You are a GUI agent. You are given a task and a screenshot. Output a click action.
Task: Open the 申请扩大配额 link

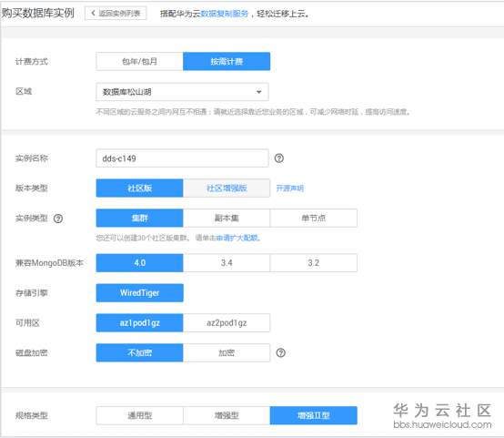coord(237,239)
